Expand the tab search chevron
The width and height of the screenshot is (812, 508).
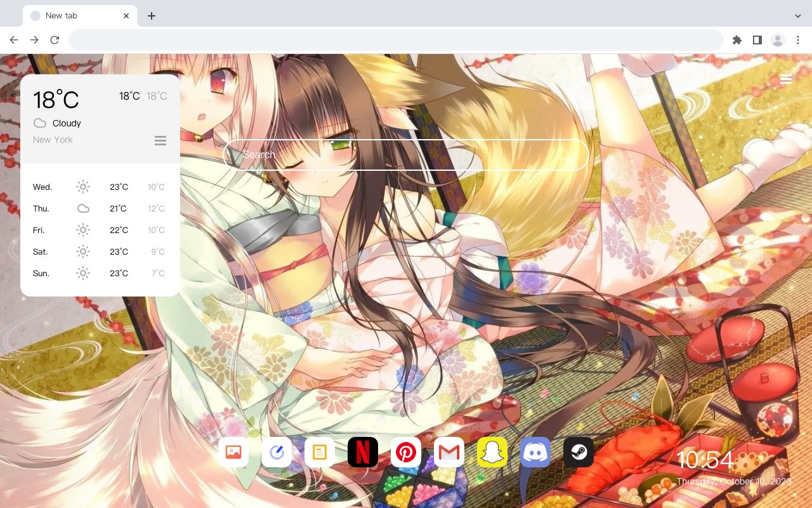coord(798,15)
